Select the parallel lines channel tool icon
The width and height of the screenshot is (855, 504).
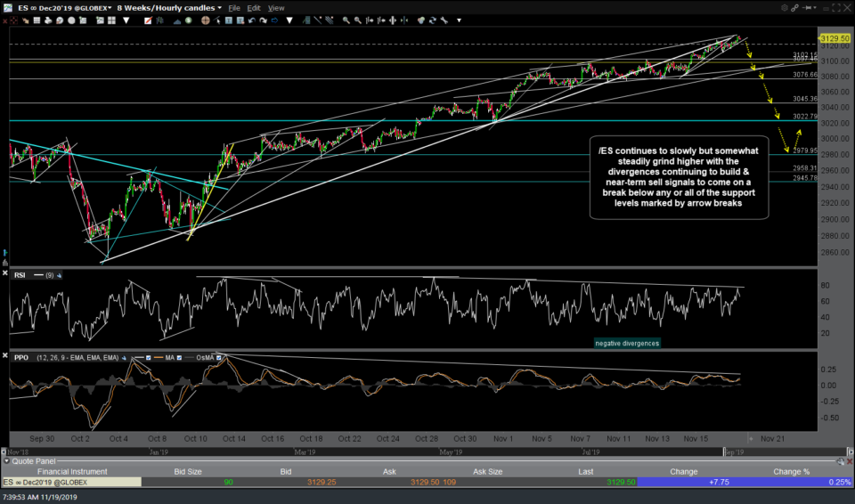tap(329, 20)
